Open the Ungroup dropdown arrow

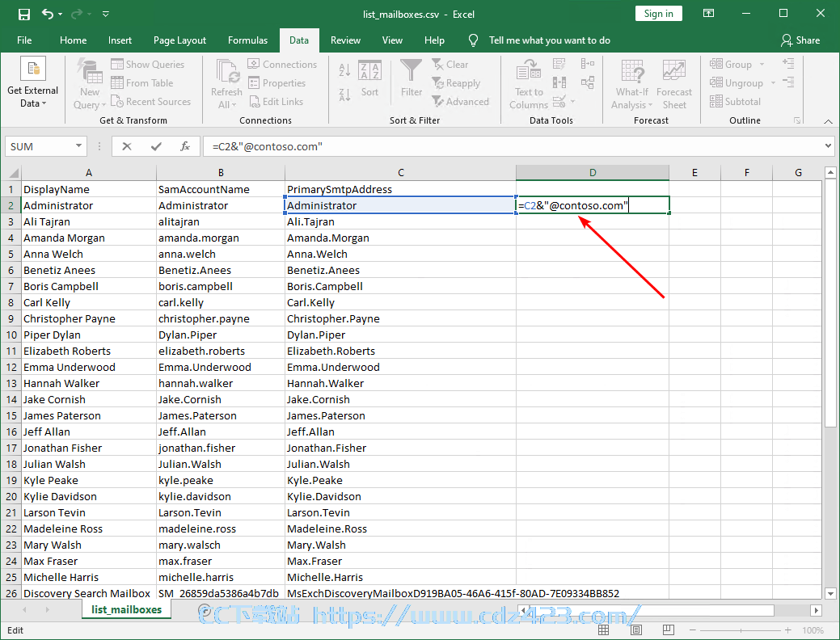[773, 83]
